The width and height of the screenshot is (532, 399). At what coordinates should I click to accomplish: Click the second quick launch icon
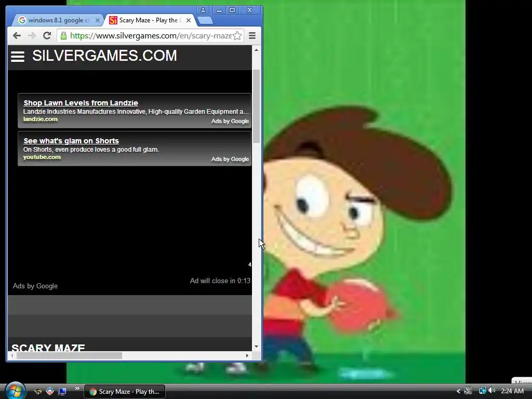pyautogui.click(x=50, y=392)
